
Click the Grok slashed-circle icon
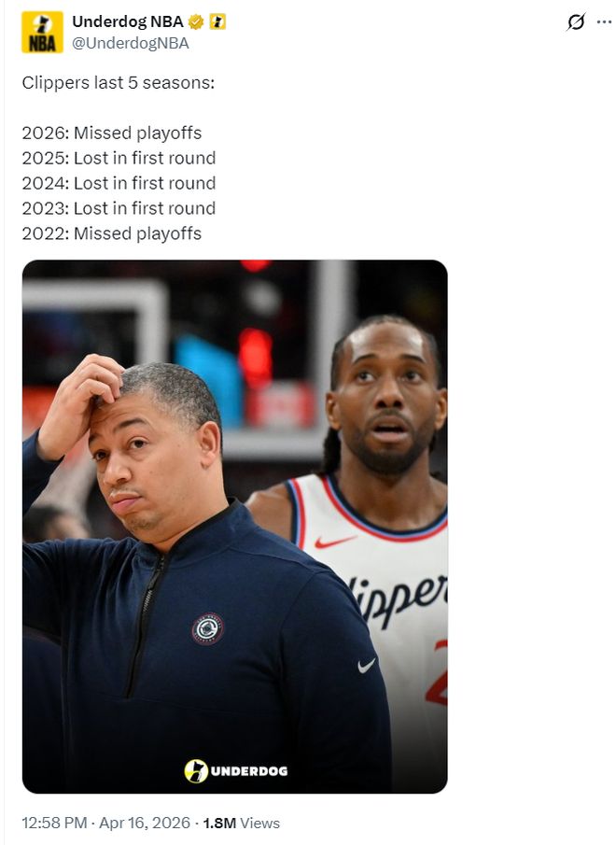[x=576, y=22]
